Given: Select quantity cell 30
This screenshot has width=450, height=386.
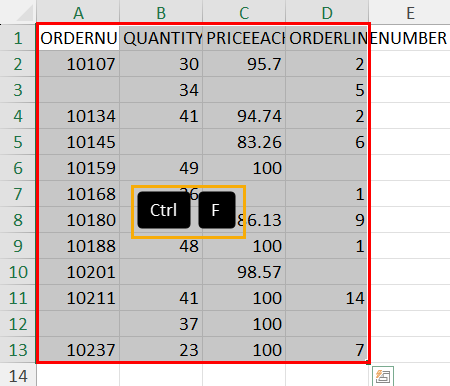Looking at the screenshot, I should 161,64.
